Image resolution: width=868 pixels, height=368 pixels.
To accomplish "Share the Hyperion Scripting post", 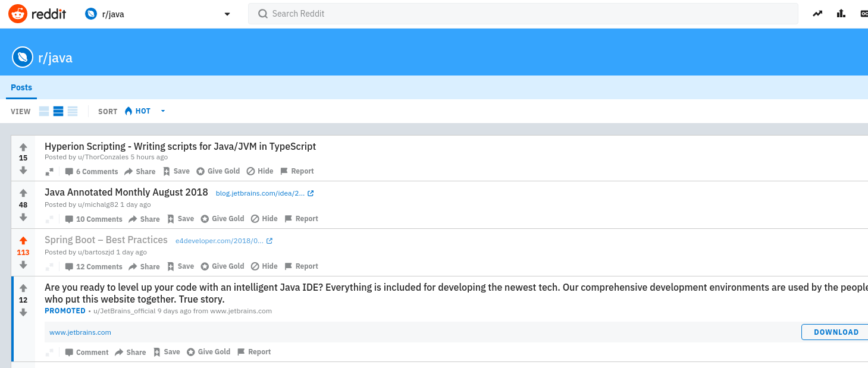I will click(x=140, y=171).
